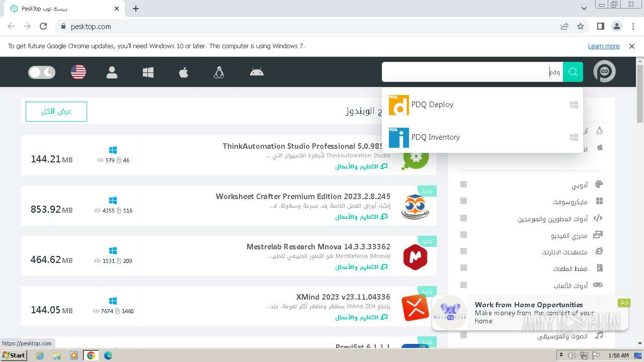The image size is (644, 362).
Task: Click the video editors icon in sidebar
Action: [598, 235]
